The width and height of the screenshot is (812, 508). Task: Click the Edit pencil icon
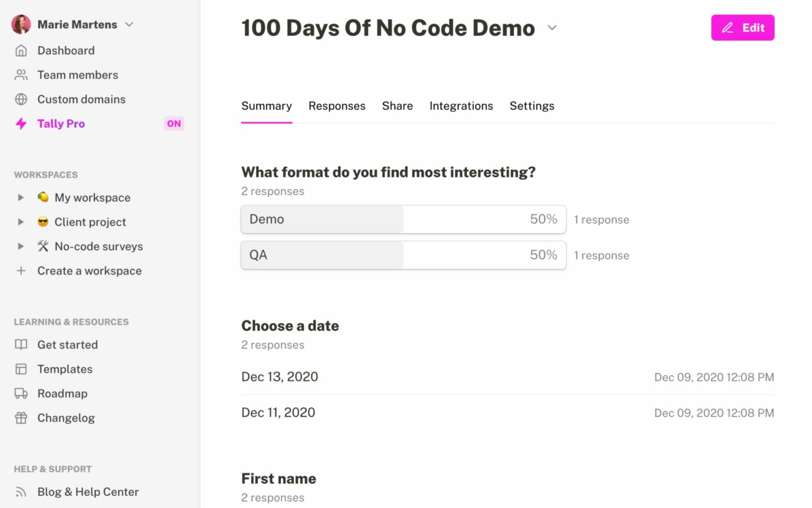728,28
